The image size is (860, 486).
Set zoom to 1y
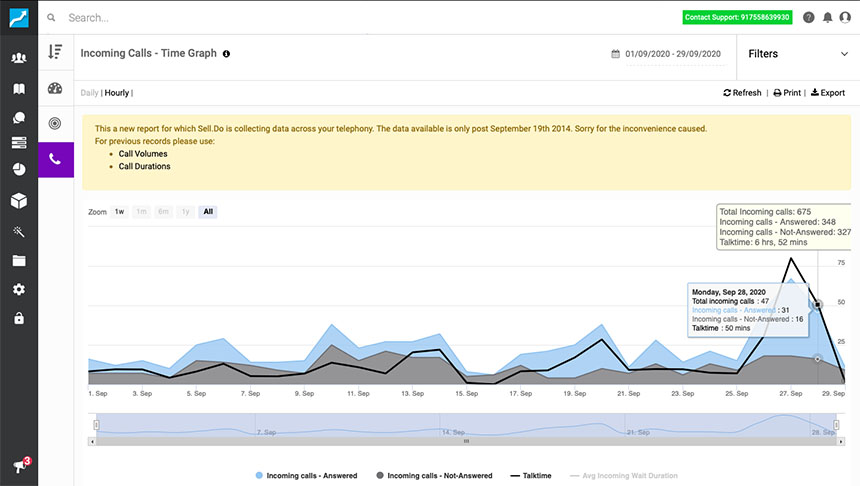point(185,212)
